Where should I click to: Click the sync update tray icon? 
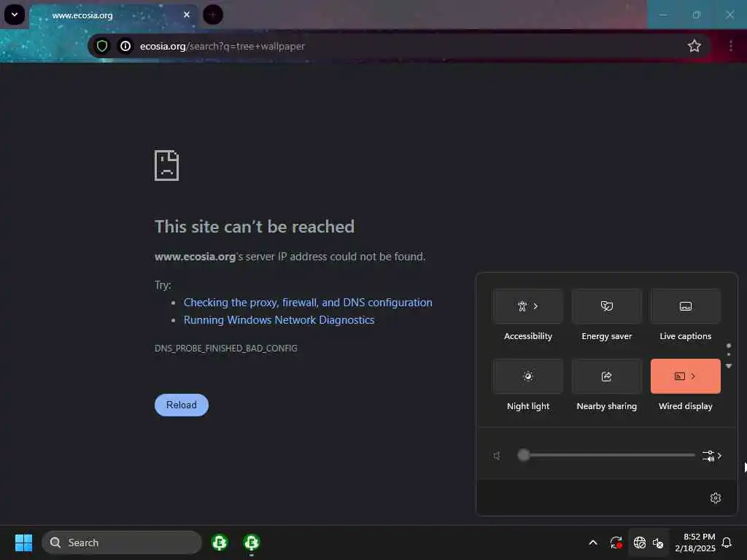[616, 542]
